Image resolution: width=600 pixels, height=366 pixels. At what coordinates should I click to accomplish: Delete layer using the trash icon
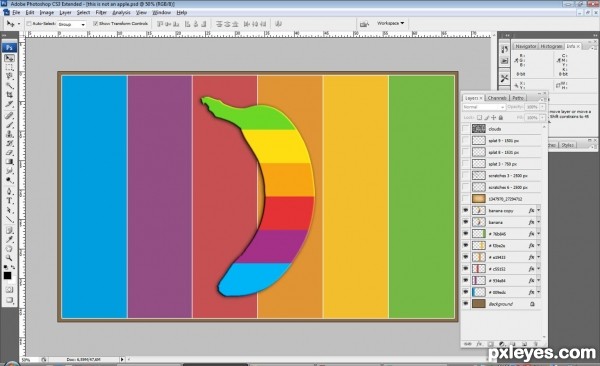pos(535,344)
